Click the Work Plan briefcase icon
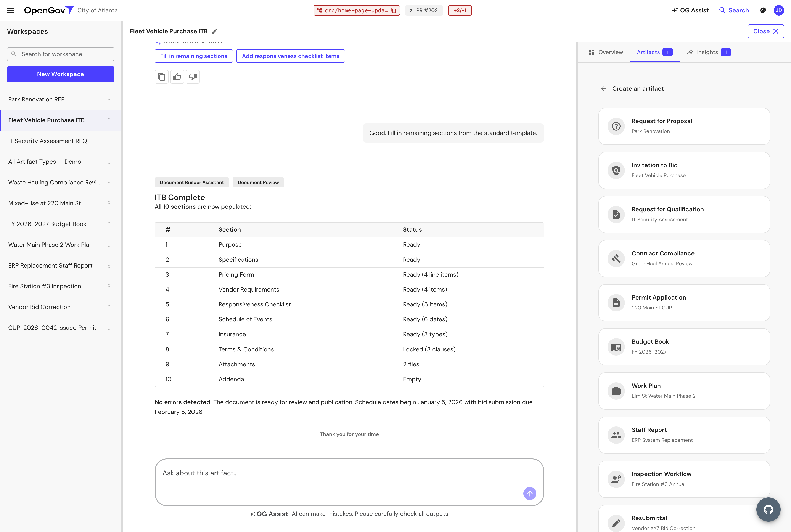 616,391
